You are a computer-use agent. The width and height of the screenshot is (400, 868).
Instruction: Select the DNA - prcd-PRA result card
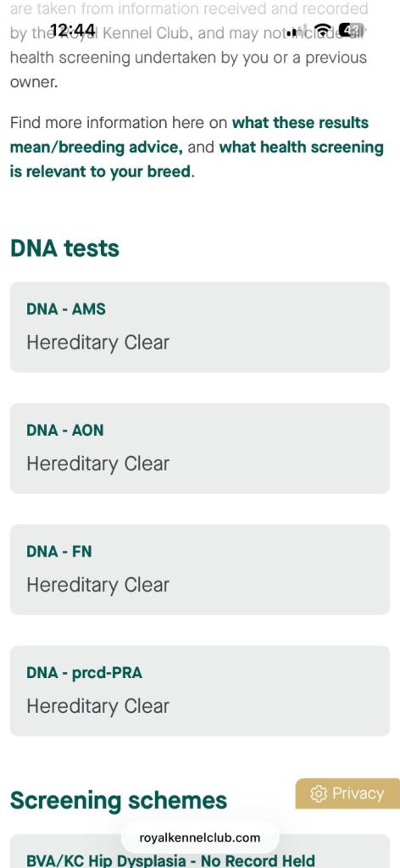coord(200,691)
